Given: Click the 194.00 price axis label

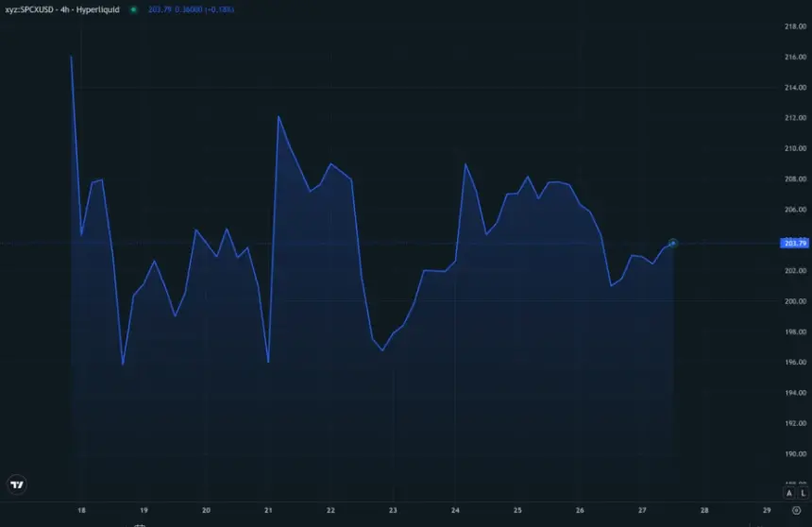Looking at the screenshot, I should pos(795,393).
